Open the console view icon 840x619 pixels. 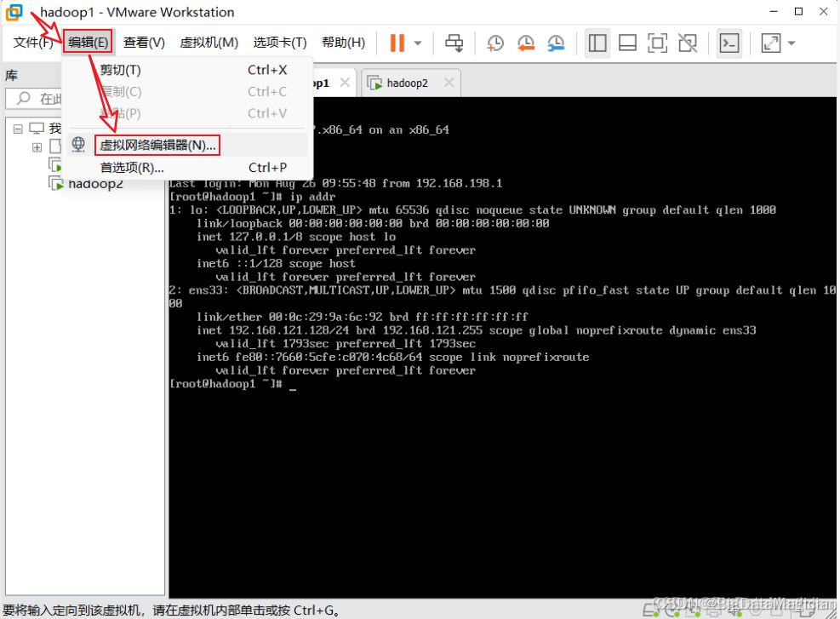pyautogui.click(x=729, y=43)
